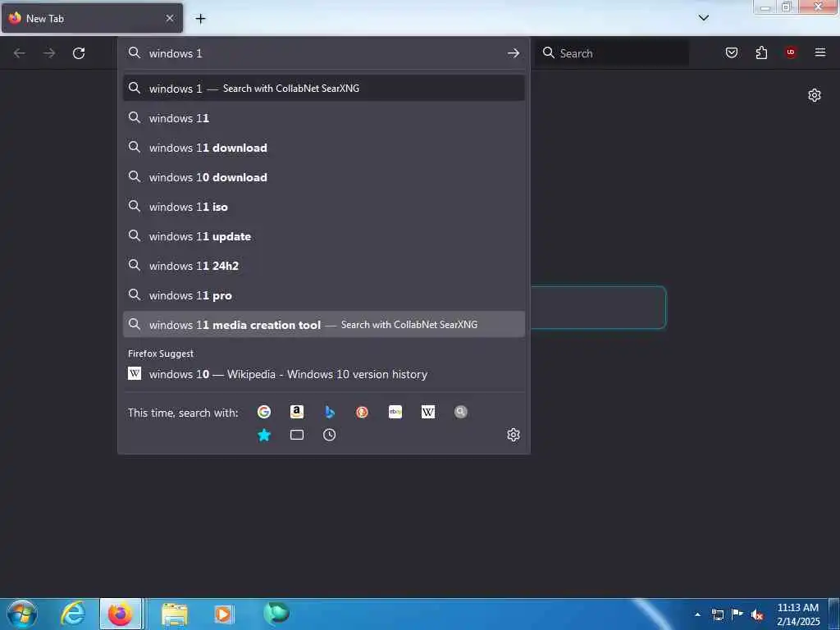
Task: Open Wikipedia Windows 10 version history suggestion
Action: click(x=323, y=374)
